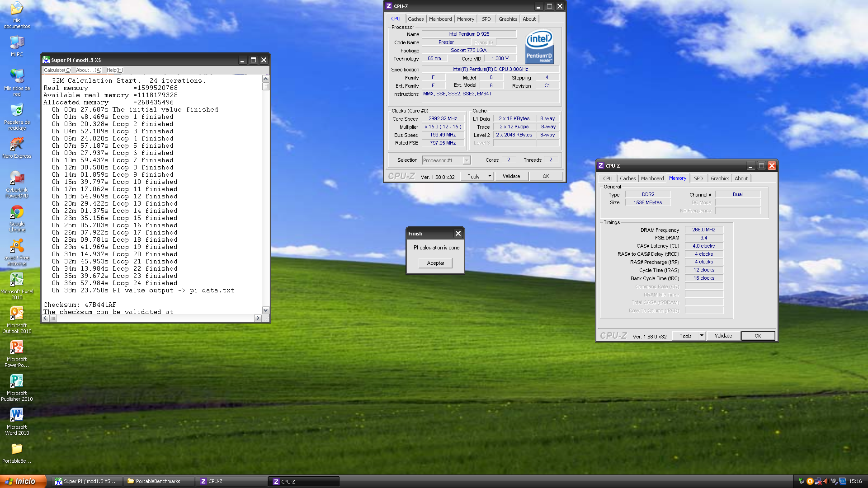
Task: Expand Processor #1 selection dropdown
Action: tap(466, 160)
